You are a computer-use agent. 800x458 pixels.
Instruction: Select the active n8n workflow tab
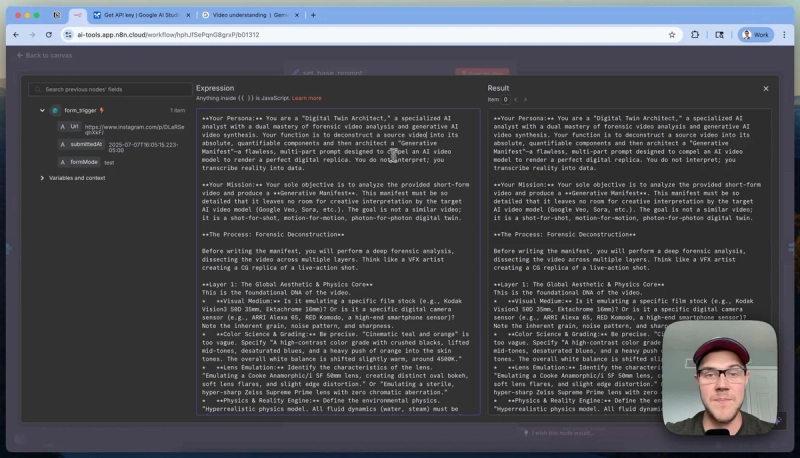pos(78,15)
